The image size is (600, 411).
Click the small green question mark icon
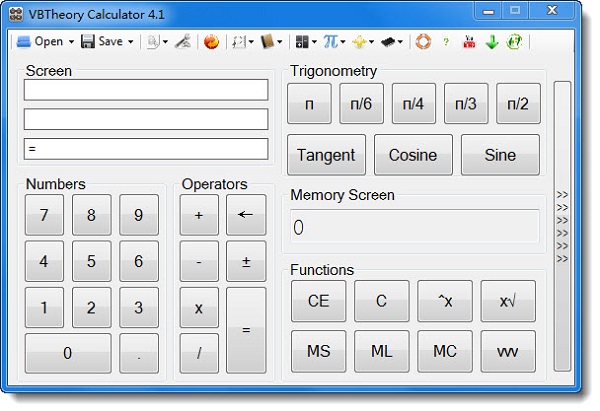(446, 42)
